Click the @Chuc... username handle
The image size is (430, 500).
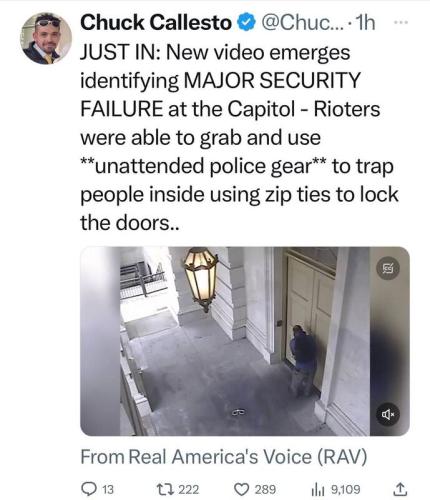click(302, 23)
